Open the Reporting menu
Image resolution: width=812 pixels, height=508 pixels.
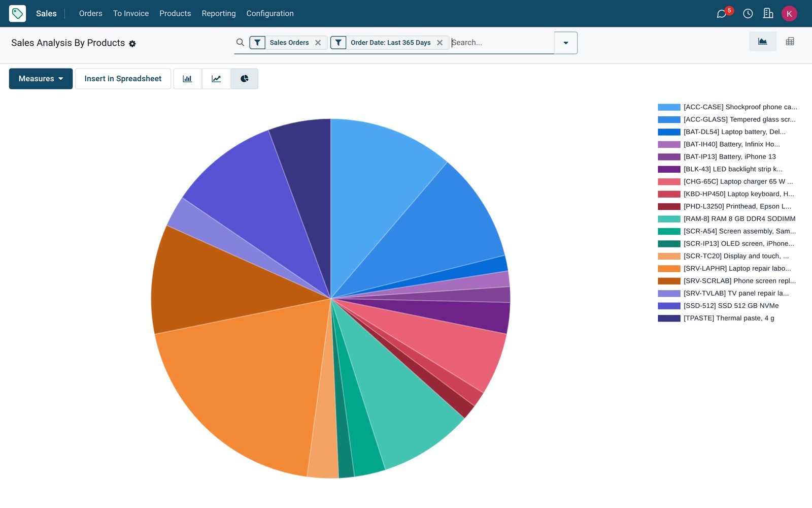point(219,14)
